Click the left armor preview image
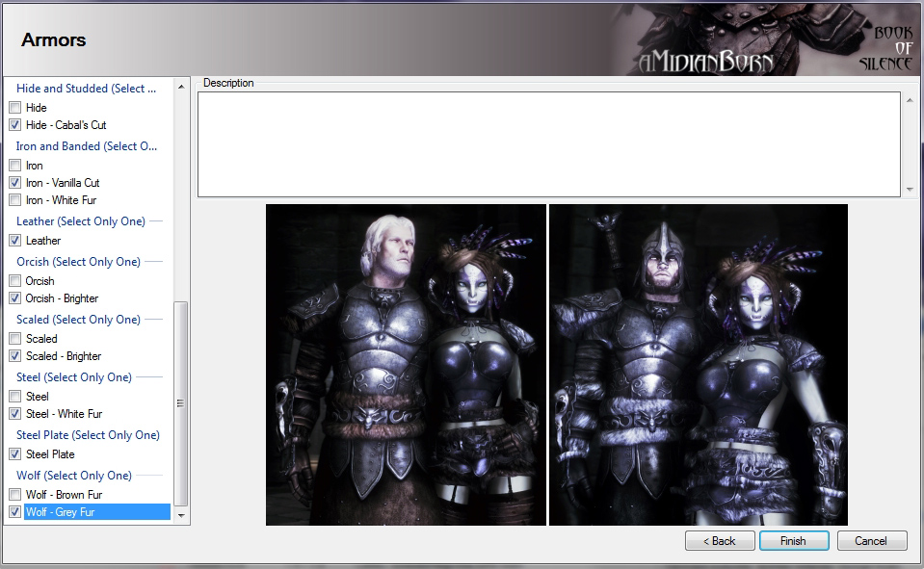The image size is (924, 569). pyautogui.click(x=406, y=365)
